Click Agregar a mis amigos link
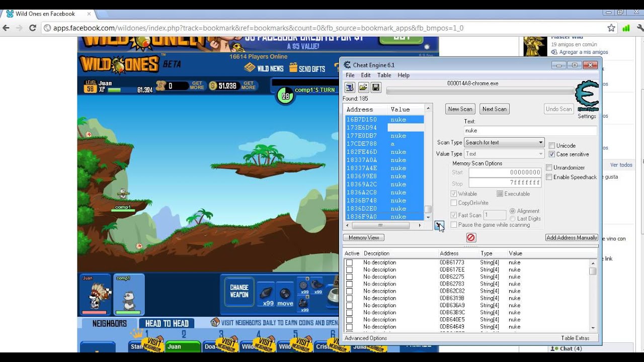Viewport: 644px width, 362px height. (584, 52)
